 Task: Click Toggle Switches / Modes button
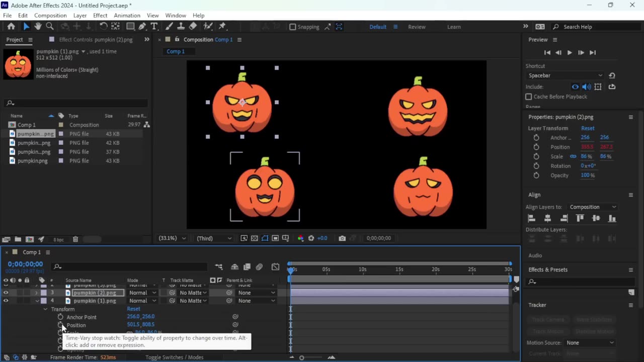tap(175, 357)
